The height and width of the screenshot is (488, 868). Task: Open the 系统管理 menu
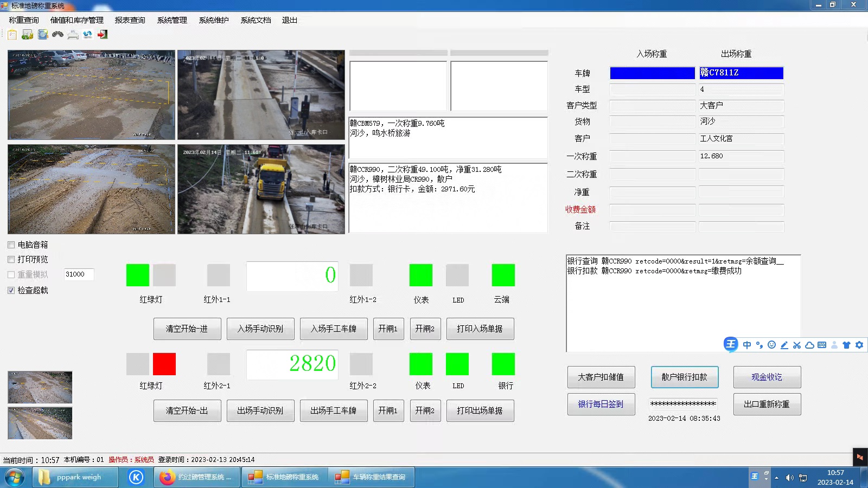tap(172, 20)
